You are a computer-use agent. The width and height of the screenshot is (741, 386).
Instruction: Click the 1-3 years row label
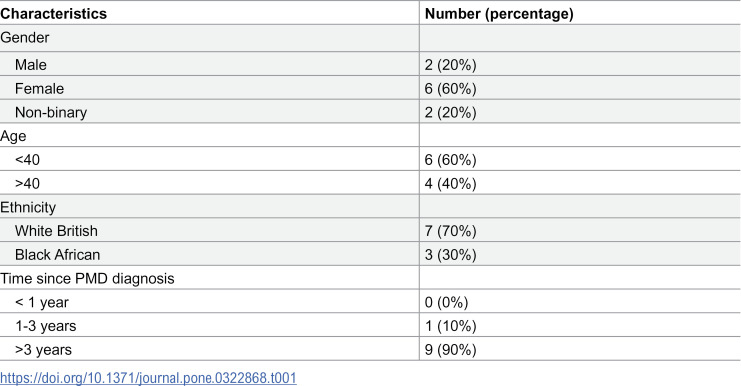tap(45, 326)
